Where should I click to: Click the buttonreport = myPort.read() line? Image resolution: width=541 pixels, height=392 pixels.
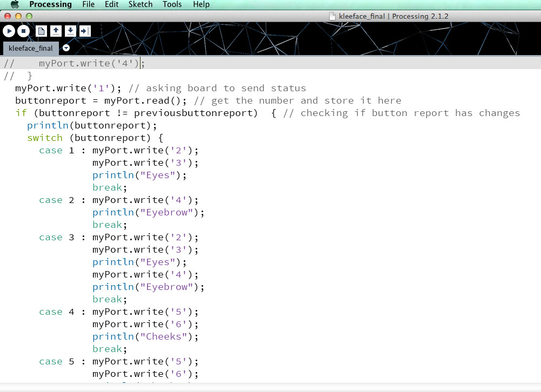click(x=208, y=100)
